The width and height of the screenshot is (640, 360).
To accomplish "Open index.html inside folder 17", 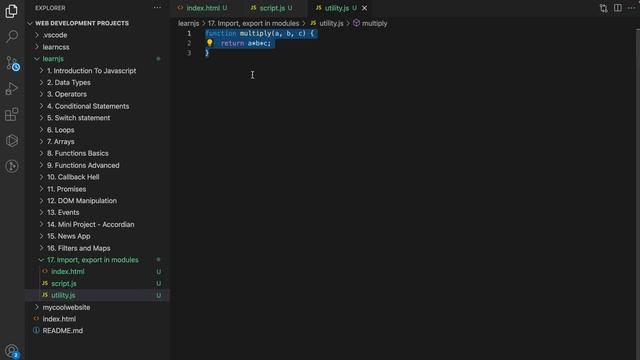I will tap(68, 271).
